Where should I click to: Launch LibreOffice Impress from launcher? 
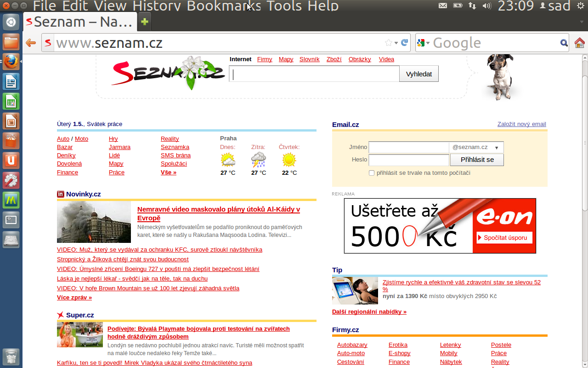[11, 121]
